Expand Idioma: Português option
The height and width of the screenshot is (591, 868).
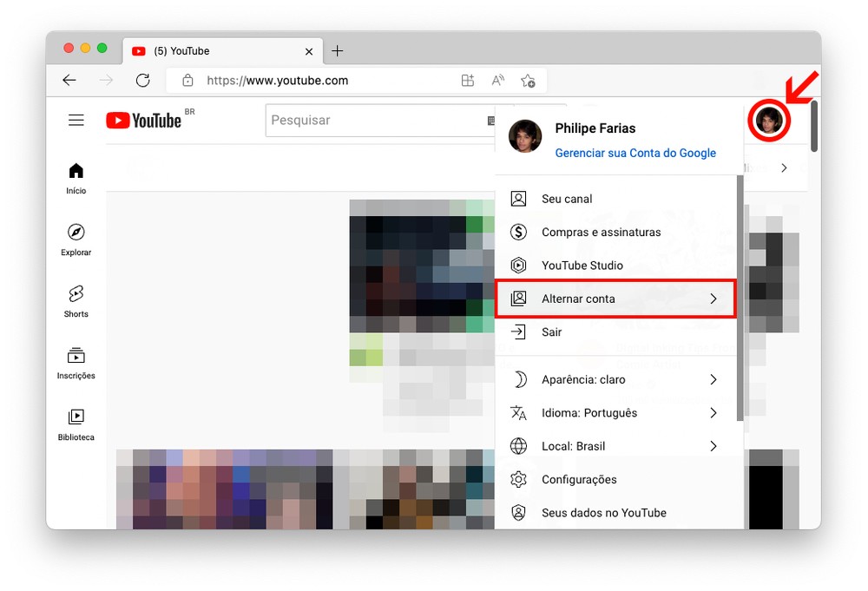615,413
